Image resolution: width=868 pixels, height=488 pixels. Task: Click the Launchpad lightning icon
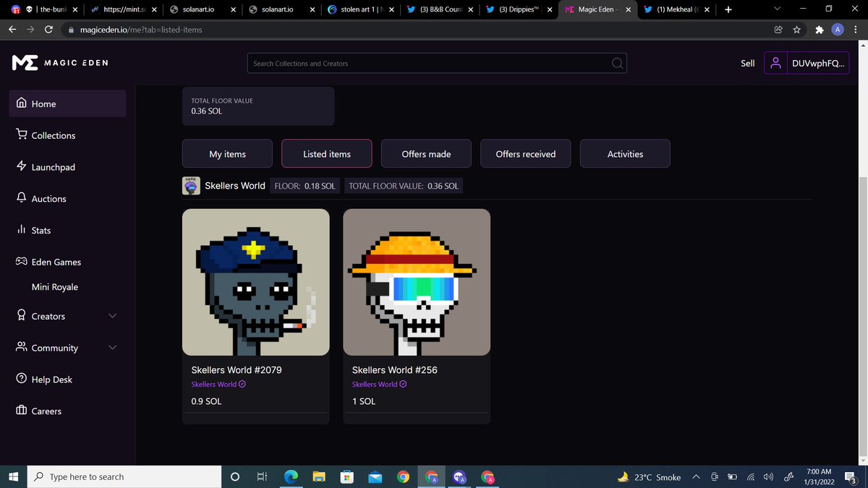22,166
